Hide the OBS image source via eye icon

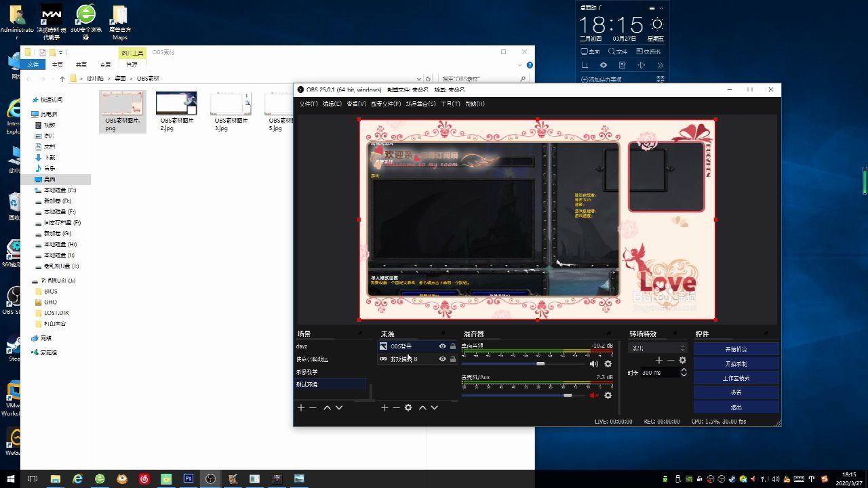(x=442, y=346)
